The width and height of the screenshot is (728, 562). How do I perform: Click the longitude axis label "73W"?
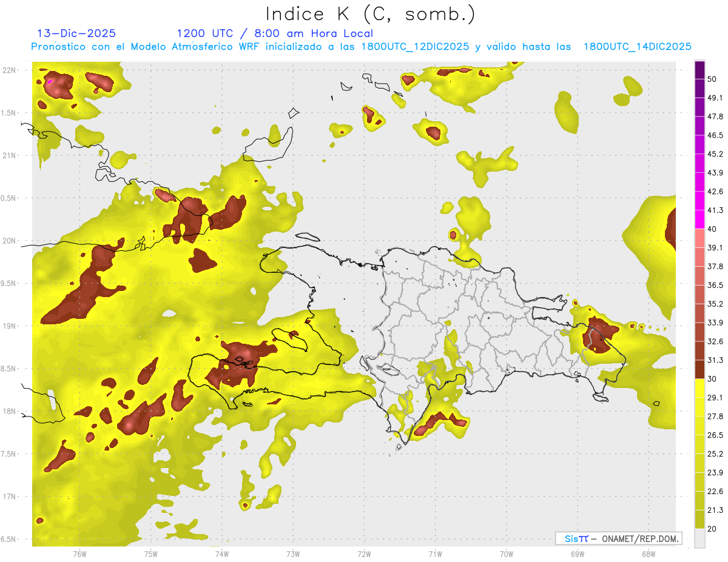(293, 554)
